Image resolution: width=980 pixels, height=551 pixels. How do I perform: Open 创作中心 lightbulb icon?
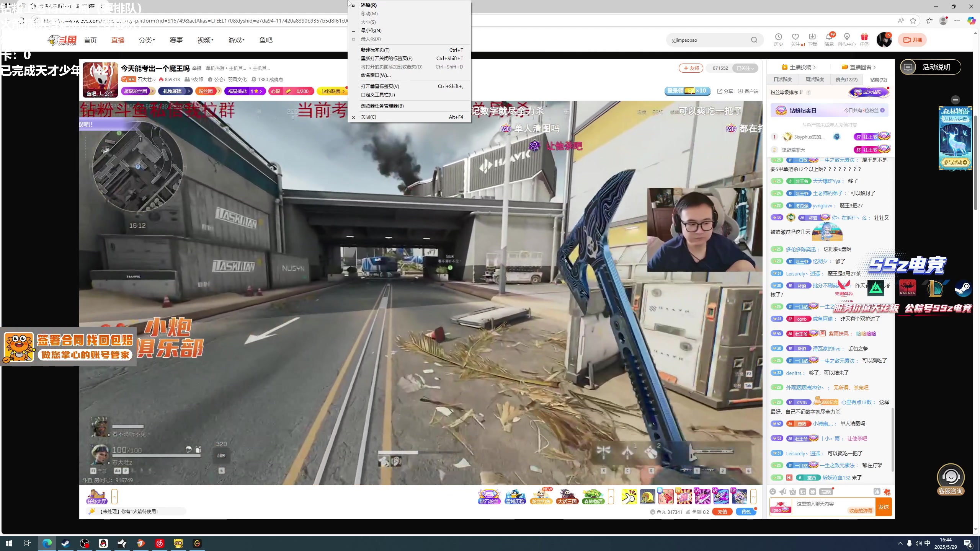(847, 39)
